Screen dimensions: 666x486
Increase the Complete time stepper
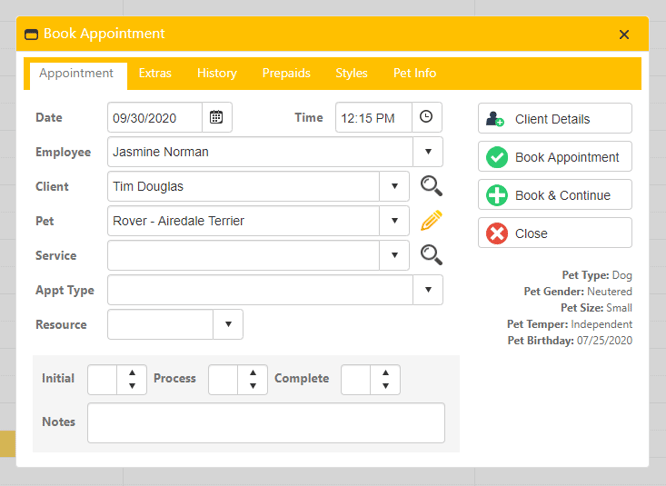pyautogui.click(x=385, y=373)
